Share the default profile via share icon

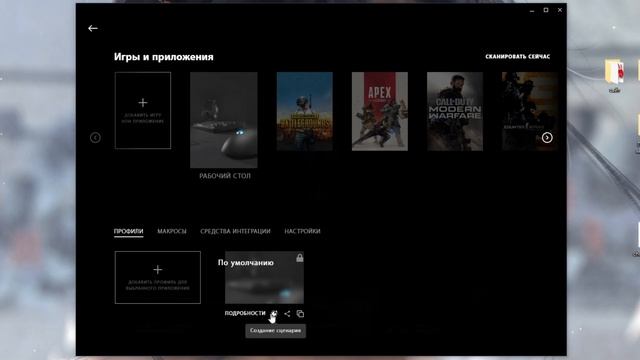(x=287, y=313)
